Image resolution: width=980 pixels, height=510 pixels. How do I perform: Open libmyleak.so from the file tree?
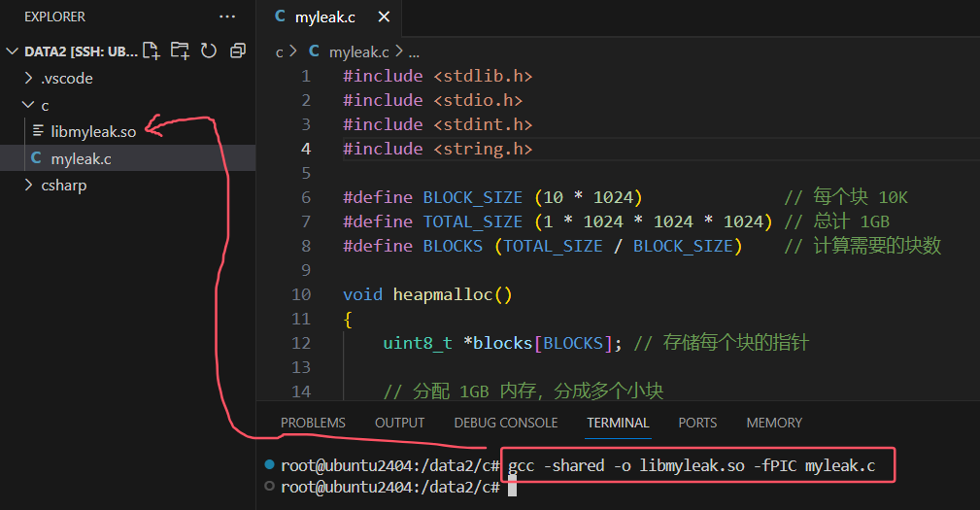93,131
